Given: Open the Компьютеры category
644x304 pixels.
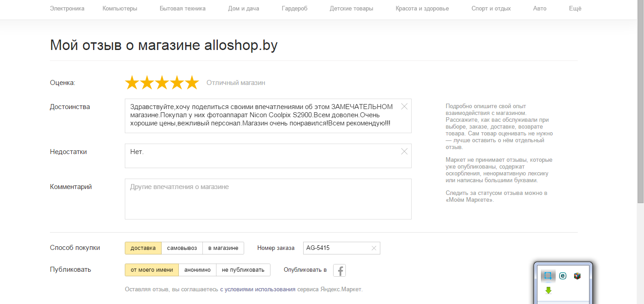Looking at the screenshot, I should (x=120, y=8).
